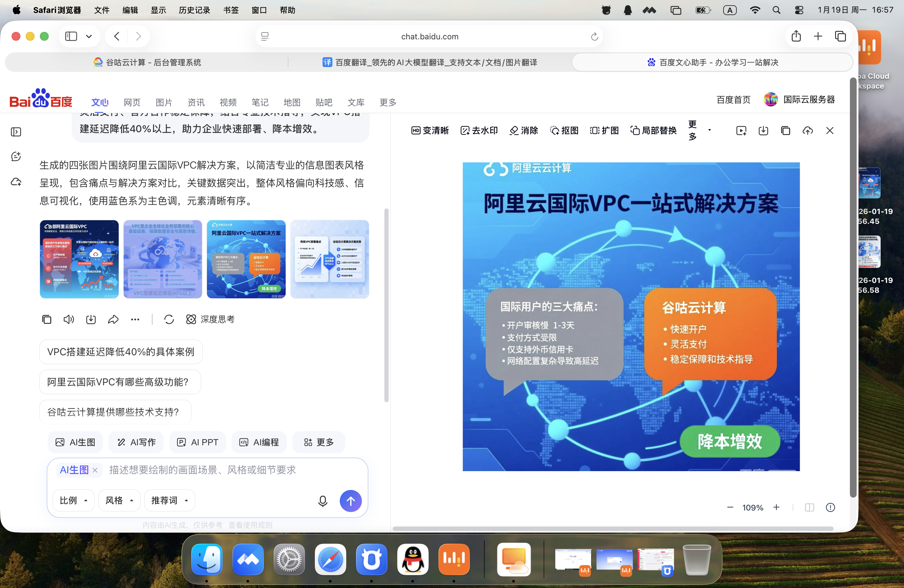Open the 图片 navigation tab
This screenshot has height=588, width=904.
pyautogui.click(x=164, y=102)
